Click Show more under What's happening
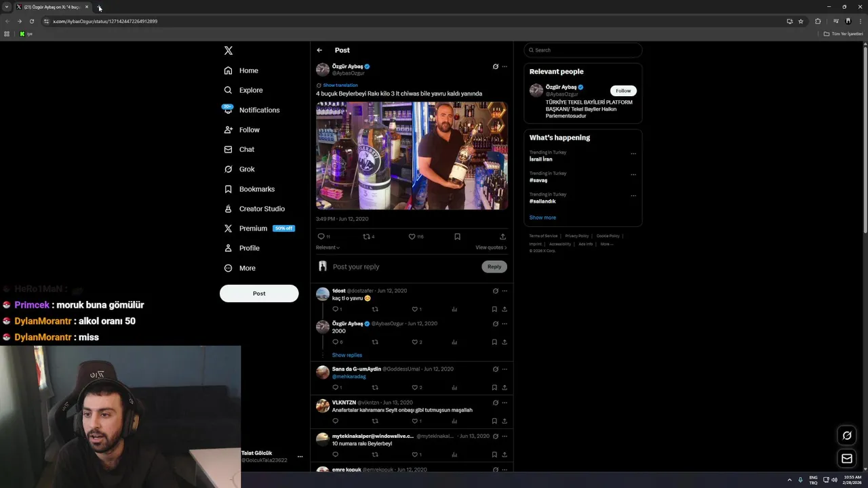Image resolution: width=868 pixels, height=488 pixels. [x=542, y=218]
